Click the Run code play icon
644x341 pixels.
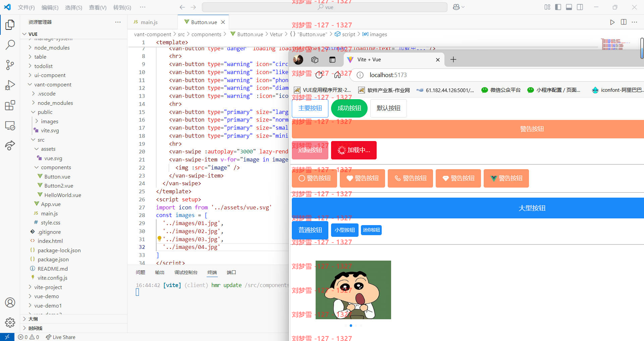pos(612,22)
